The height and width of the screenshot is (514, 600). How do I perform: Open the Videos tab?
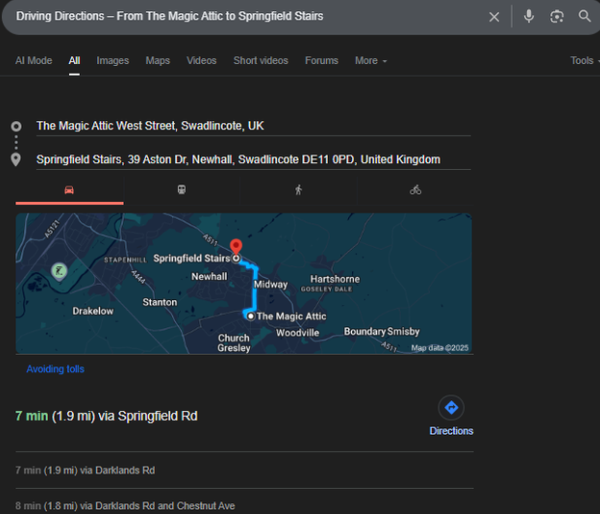pos(201,60)
